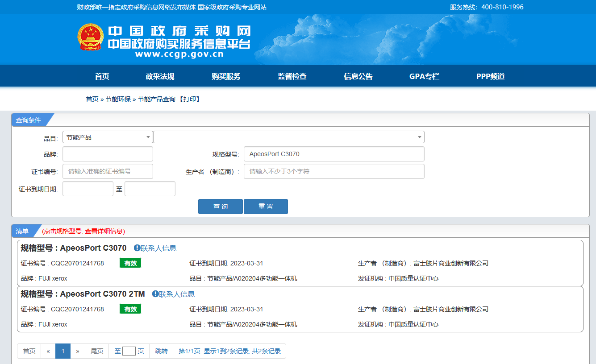This screenshot has height=364, width=596.
Task: Click the 打印 print link
Action: point(190,99)
